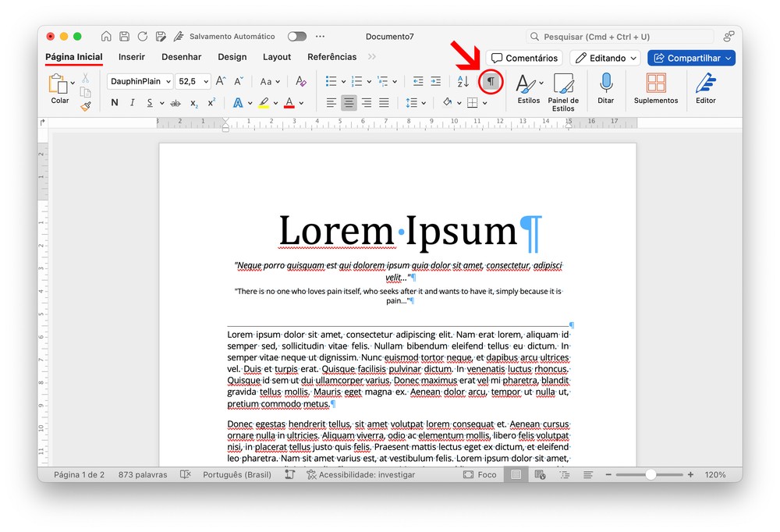Click the increase indent icon

tap(435, 81)
